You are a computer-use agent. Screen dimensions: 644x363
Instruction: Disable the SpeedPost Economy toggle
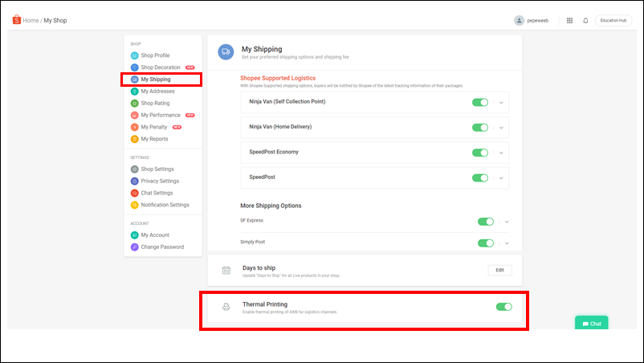click(x=480, y=153)
